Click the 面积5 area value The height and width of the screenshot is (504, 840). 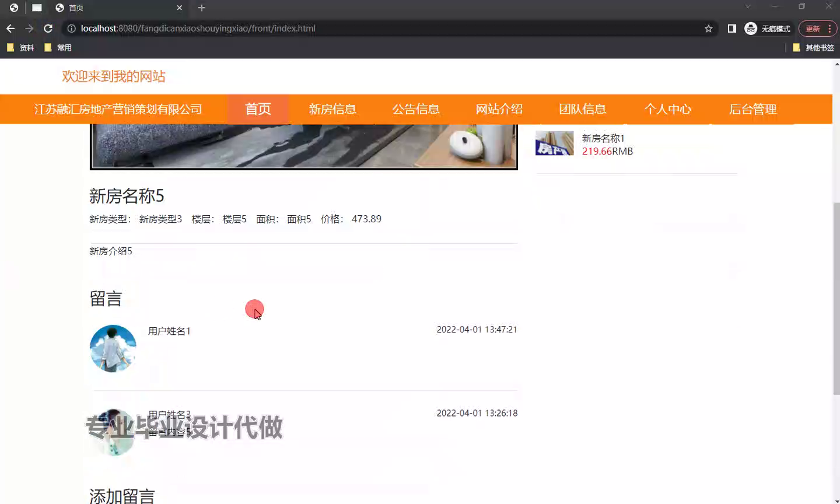point(299,219)
